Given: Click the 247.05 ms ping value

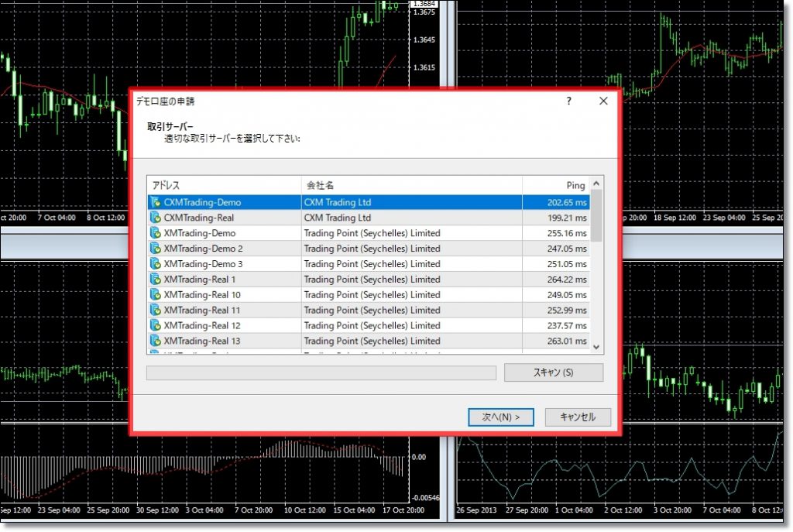Looking at the screenshot, I should click(567, 249).
